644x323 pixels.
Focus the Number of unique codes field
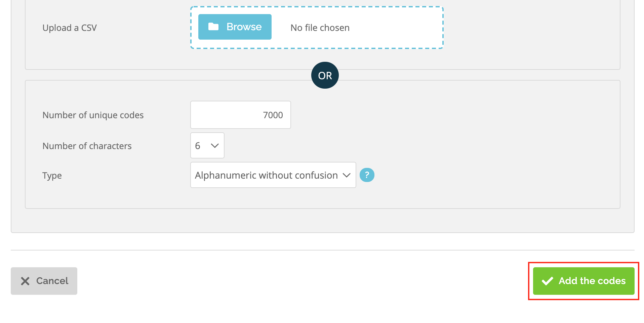coord(241,115)
